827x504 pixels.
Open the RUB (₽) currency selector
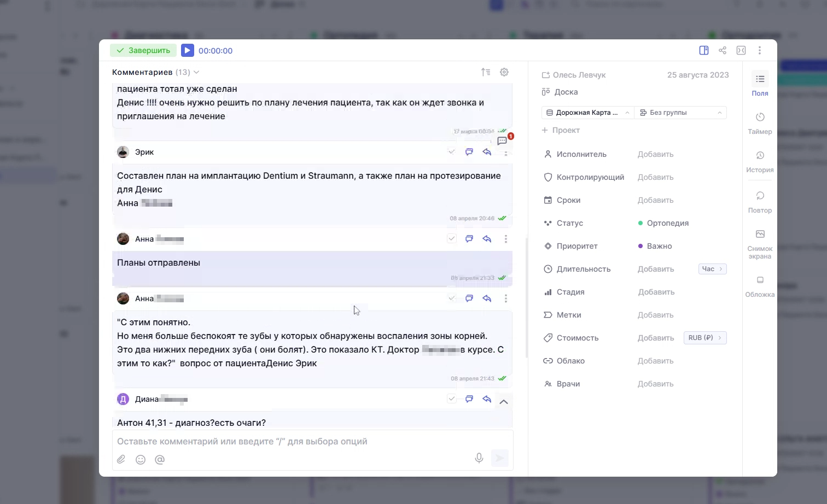[x=705, y=338]
